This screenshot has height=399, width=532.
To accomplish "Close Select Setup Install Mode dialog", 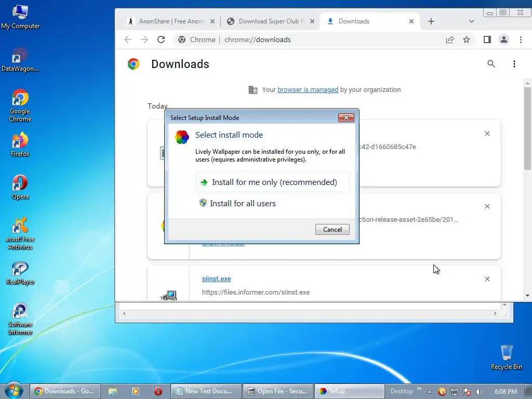I will [x=346, y=118].
